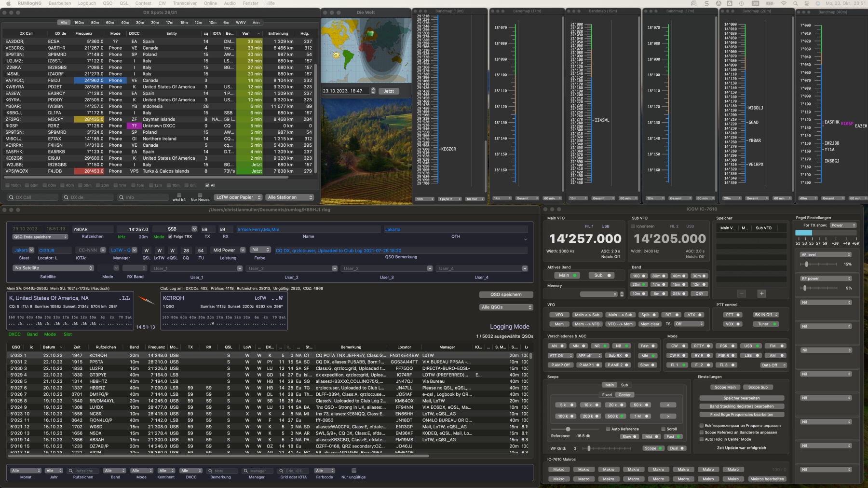This screenshot has height=488, width=868.
Task: Click the Jetzt button in Die Welt
Action: coord(389,91)
